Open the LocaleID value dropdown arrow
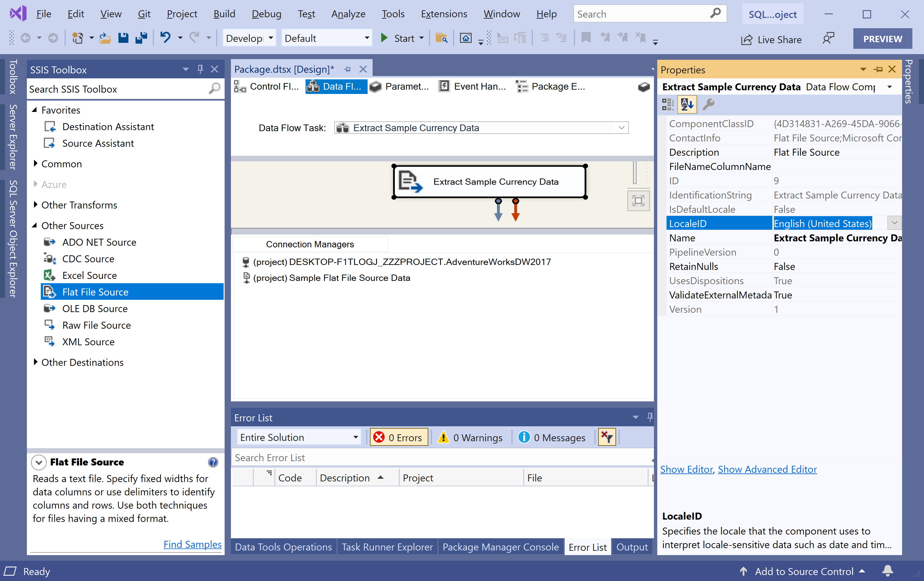Screen dimensions: 924x581 [894, 223]
